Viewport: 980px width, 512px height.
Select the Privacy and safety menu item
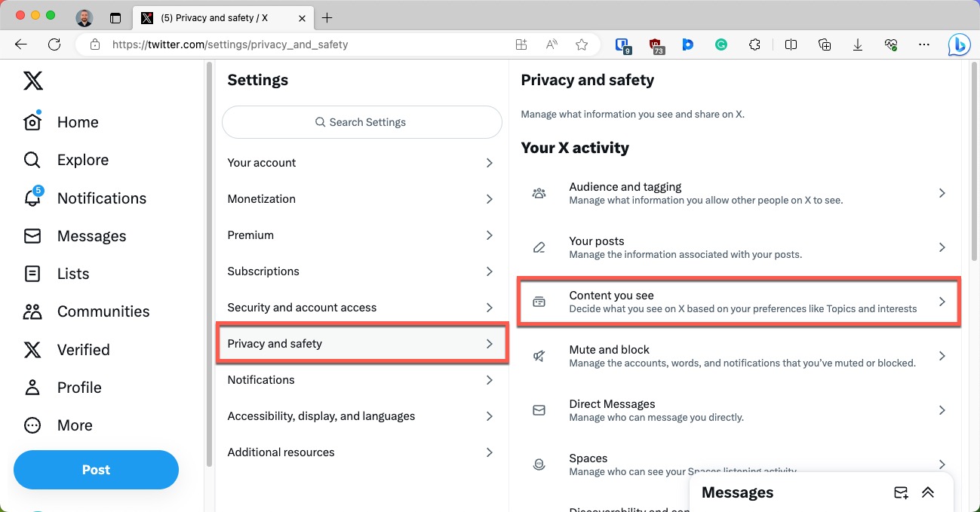click(x=361, y=343)
